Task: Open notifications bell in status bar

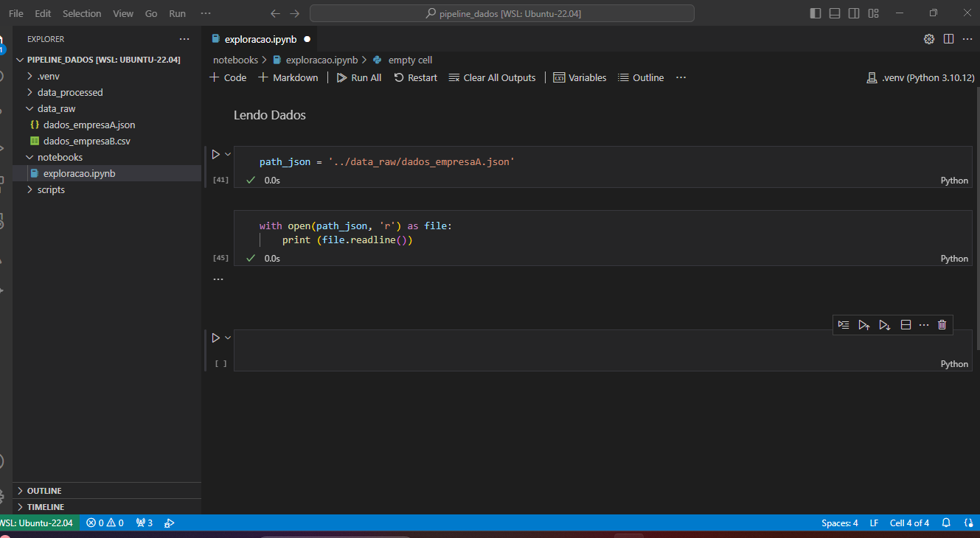Action: point(946,523)
